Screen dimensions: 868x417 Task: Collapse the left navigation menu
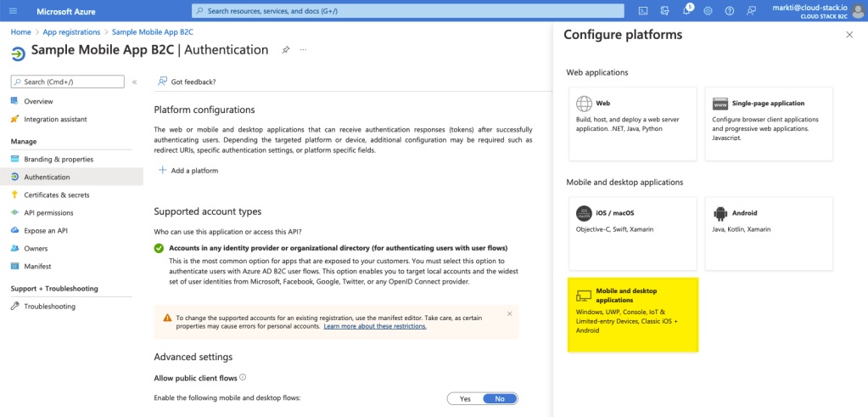click(x=134, y=82)
